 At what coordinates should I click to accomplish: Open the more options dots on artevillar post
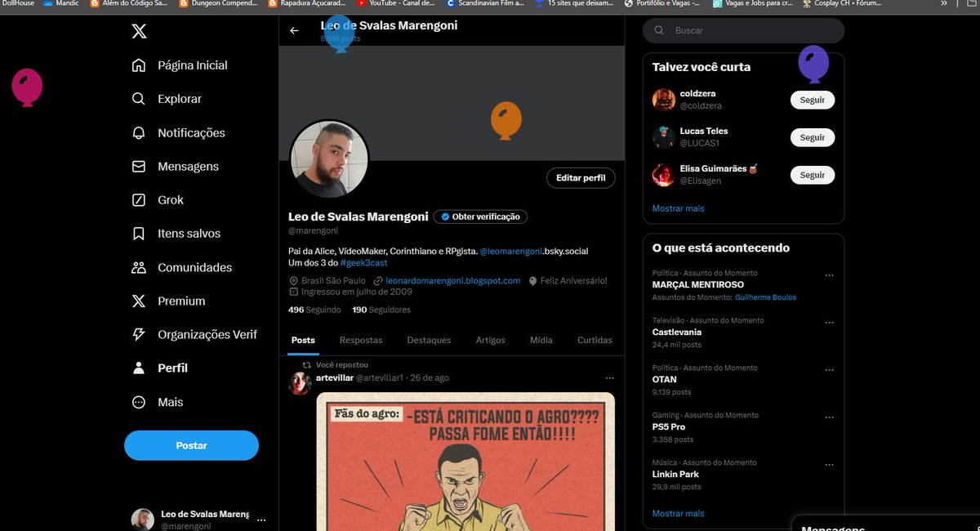(609, 378)
